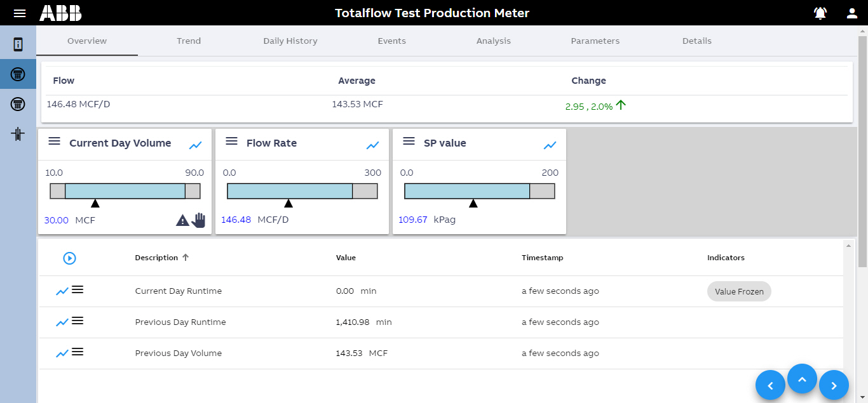Click the 1,410.98 min value
The width and height of the screenshot is (868, 403).
click(x=363, y=322)
